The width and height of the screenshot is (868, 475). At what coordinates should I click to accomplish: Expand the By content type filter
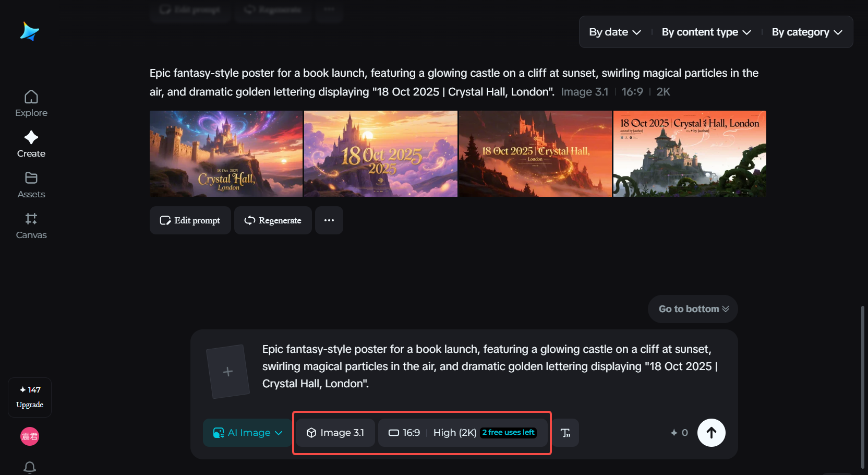pos(706,32)
